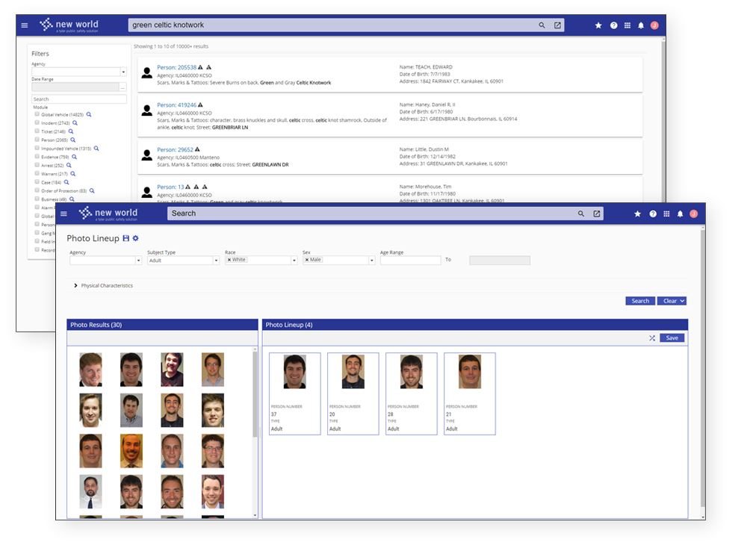Check the Warrant filter checkbox

[x=37, y=173]
